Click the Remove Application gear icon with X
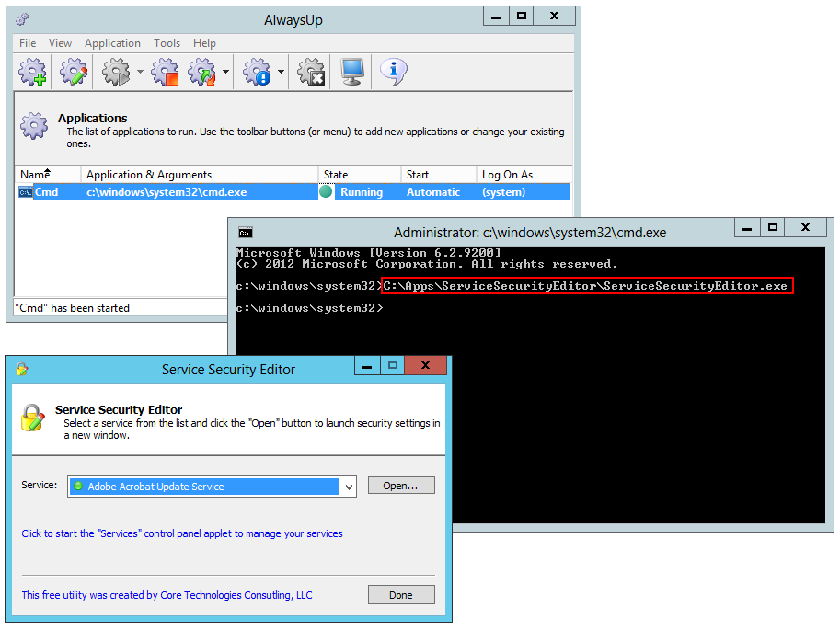840x630 pixels. (311, 72)
